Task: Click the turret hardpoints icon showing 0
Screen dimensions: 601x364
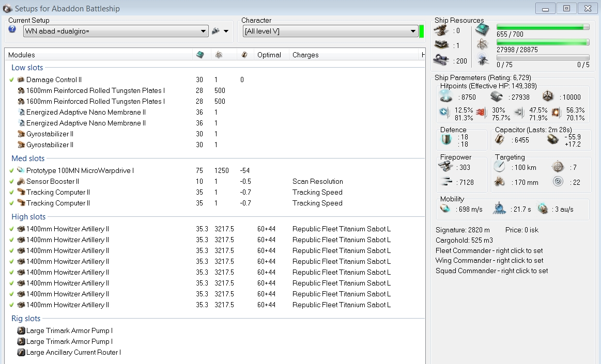Action: pos(441,30)
